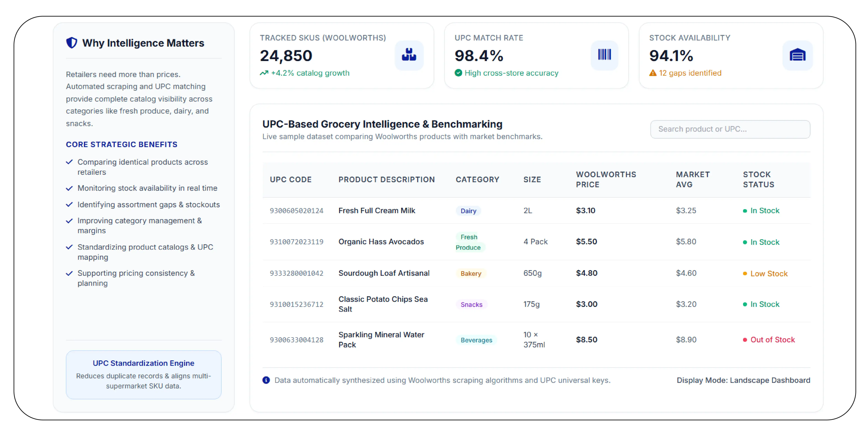
Task: Click the Low Stock status label
Action: click(769, 274)
